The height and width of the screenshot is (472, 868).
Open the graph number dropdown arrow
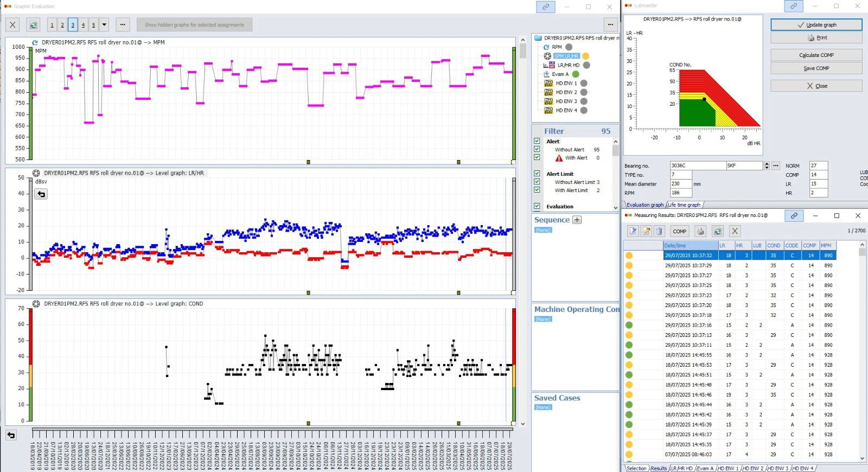(104, 24)
